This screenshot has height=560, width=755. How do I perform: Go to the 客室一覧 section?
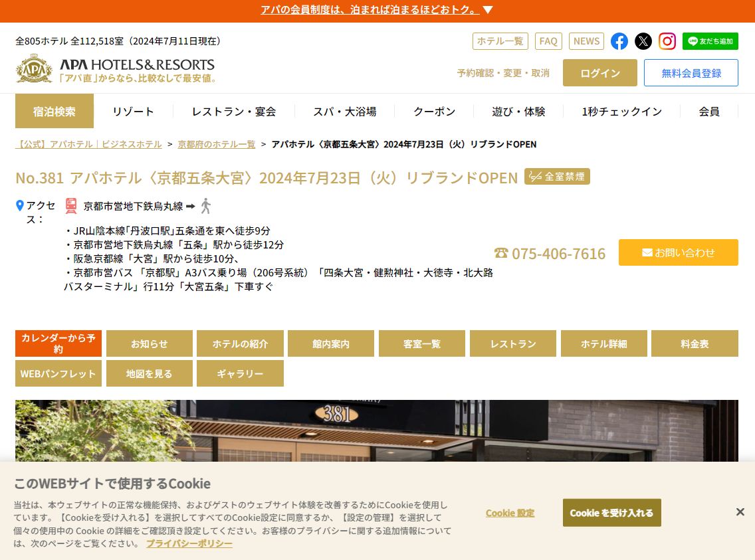pyautogui.click(x=422, y=343)
